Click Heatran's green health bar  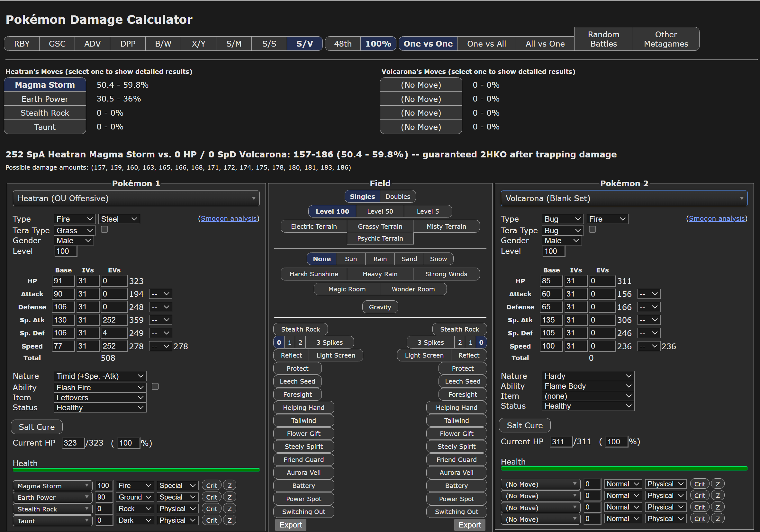coord(136,469)
